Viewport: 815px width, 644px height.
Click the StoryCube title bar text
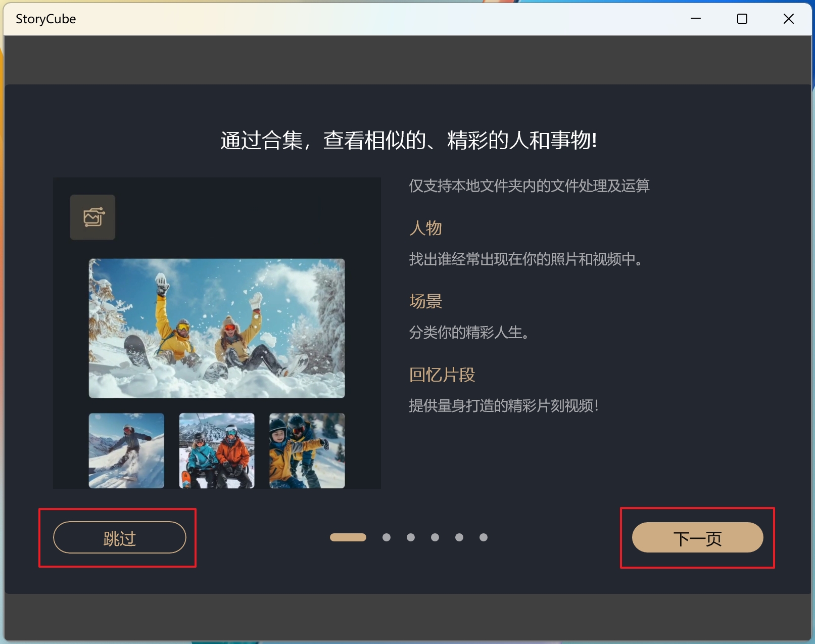click(45, 19)
